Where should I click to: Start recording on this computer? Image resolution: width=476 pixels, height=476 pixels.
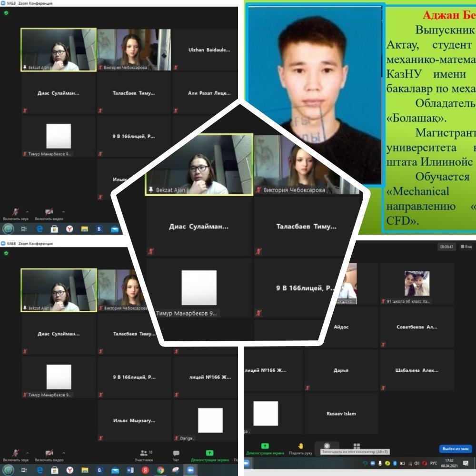click(327, 446)
